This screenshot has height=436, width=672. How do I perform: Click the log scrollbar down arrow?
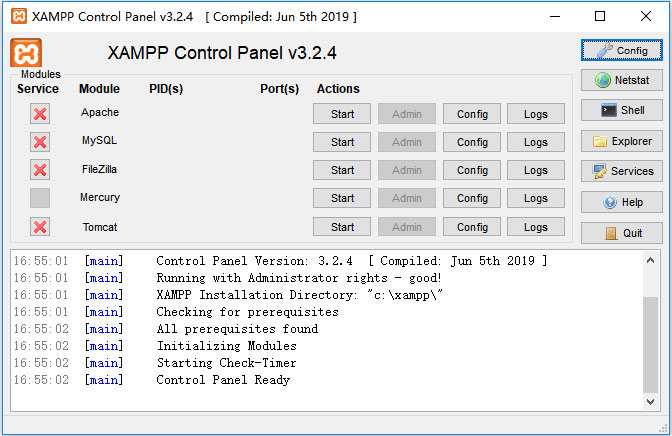pos(650,402)
